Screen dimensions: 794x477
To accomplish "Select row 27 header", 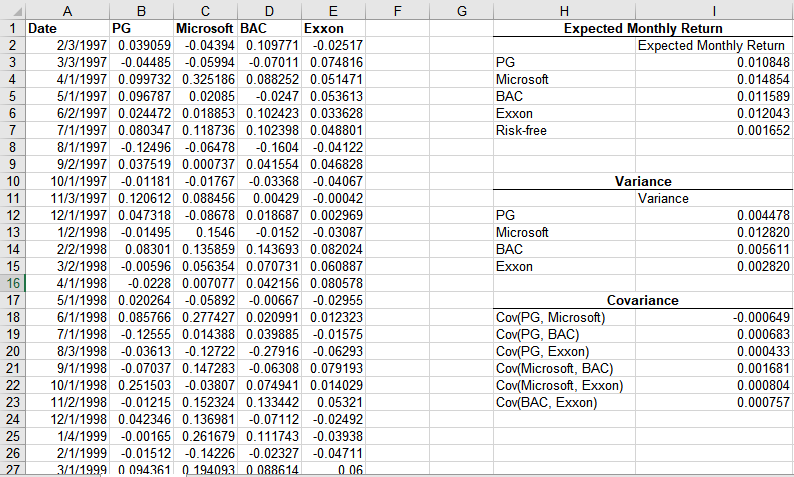I will (13, 469).
